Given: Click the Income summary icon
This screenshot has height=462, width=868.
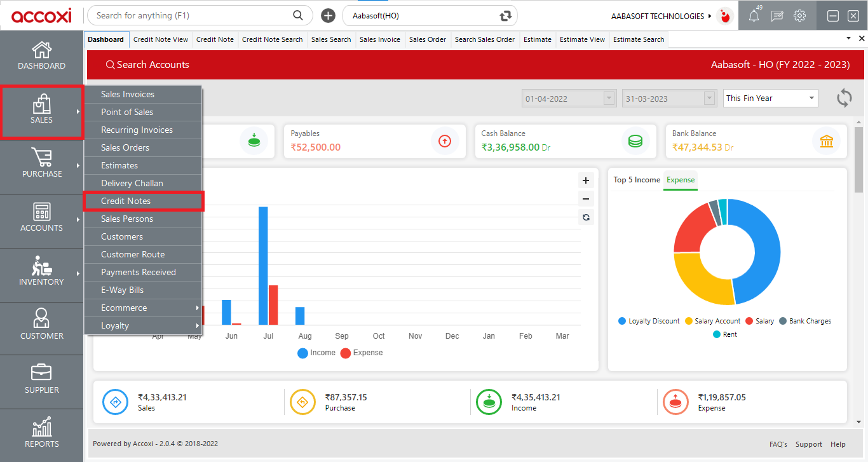Looking at the screenshot, I should click(489, 402).
